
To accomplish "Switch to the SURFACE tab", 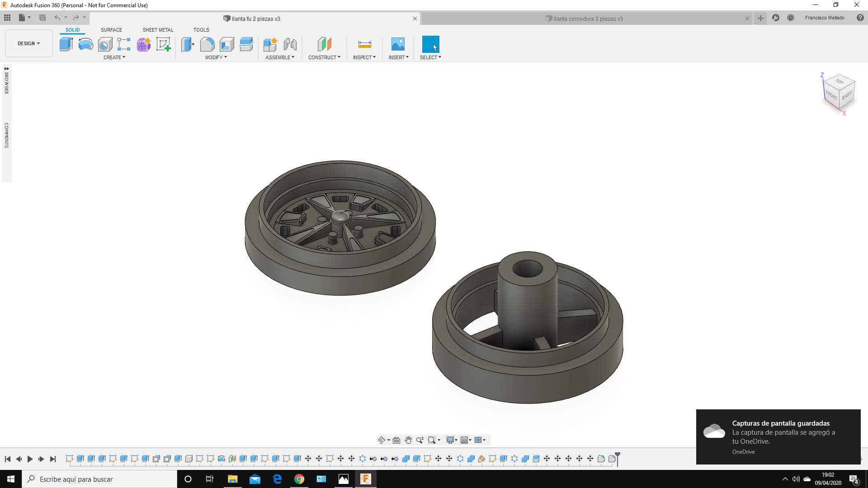I will coord(111,30).
